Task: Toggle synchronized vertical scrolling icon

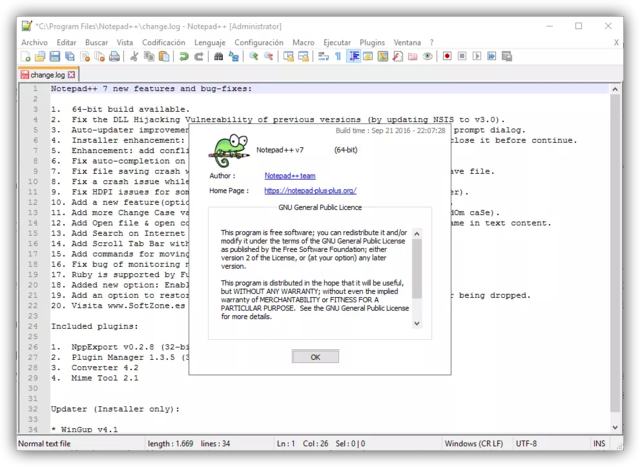Action: click(288, 56)
